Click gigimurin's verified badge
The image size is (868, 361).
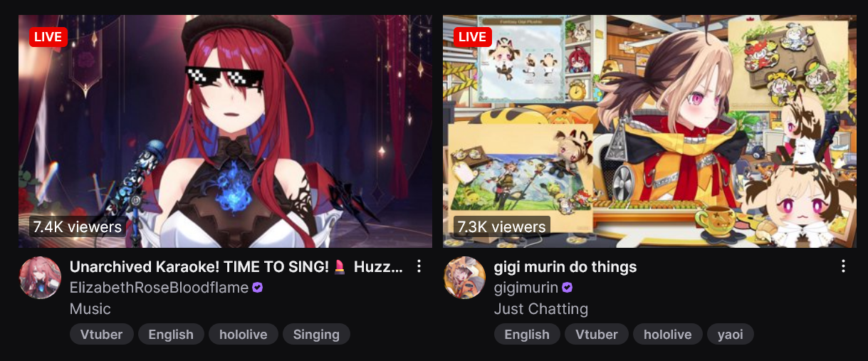(568, 288)
